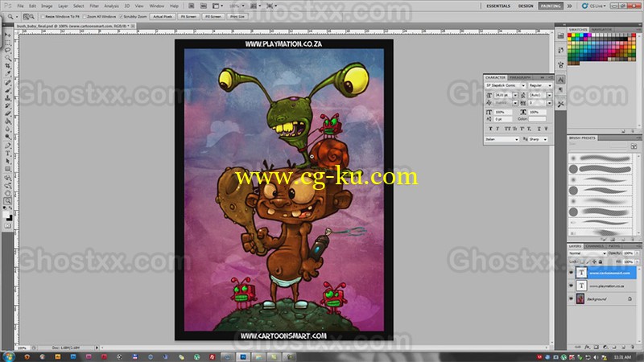
Task: Open leading dropdown showing Auto
Action: 550,95
